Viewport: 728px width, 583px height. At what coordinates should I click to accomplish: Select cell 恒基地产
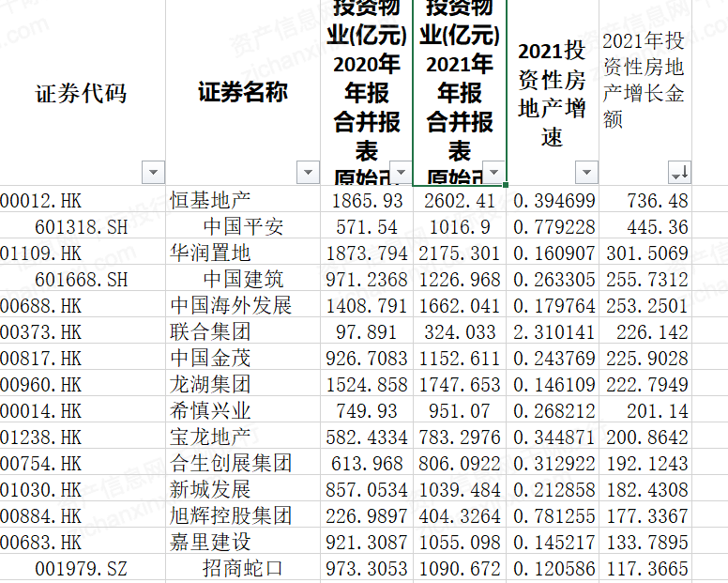click(x=243, y=201)
